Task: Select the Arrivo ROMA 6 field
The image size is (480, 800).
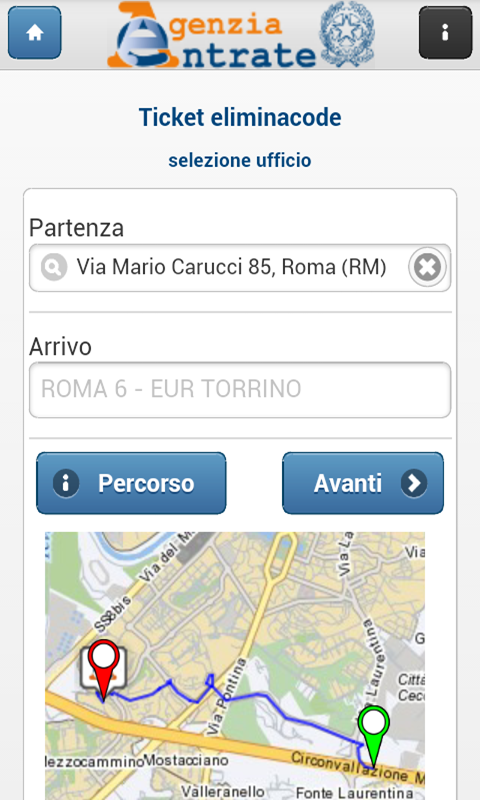Action: 240,390
